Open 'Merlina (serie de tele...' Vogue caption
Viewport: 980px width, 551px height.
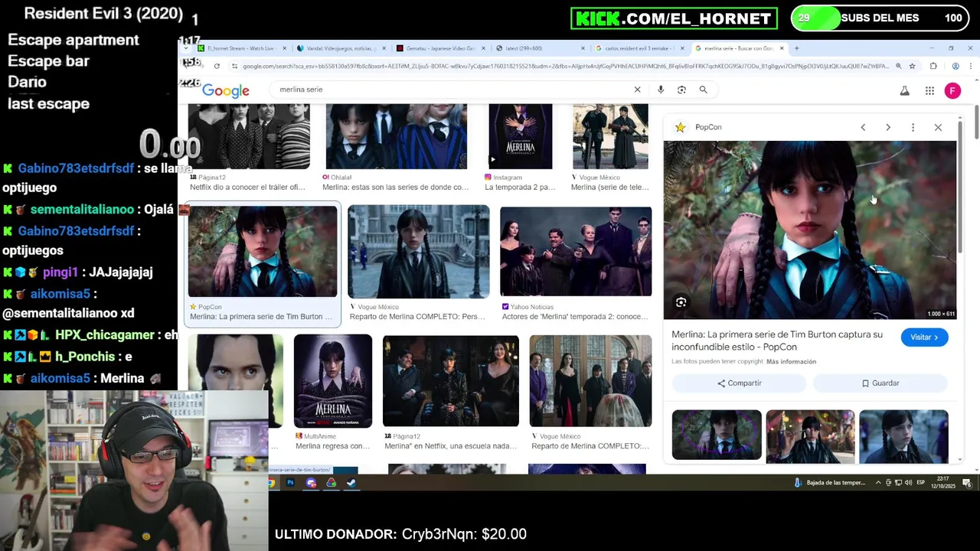tap(609, 187)
